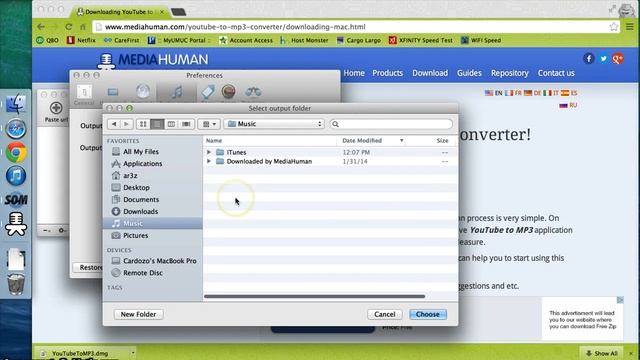
Task: Switch site language to FR
Action: click(513, 93)
